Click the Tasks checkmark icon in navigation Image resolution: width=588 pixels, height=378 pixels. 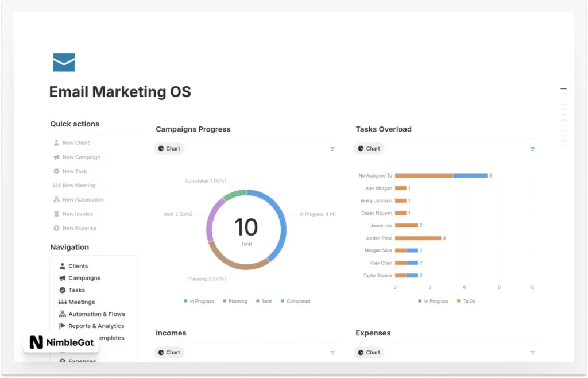[61, 290]
